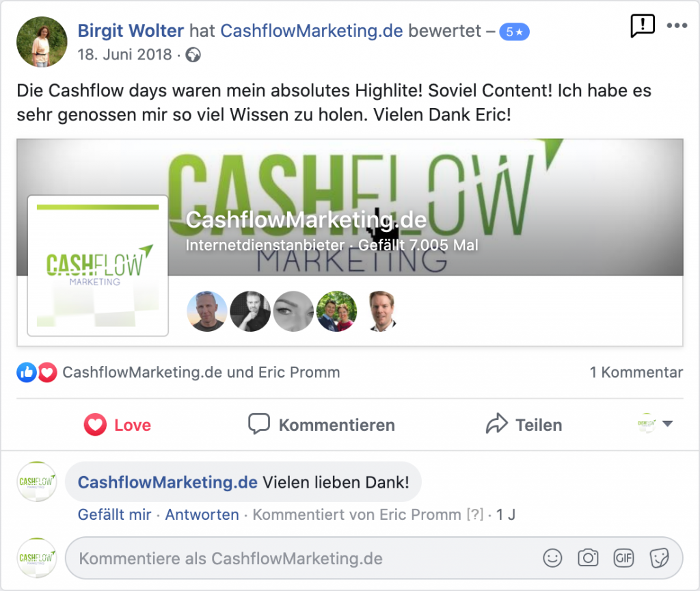700x591 pixels.
Task: Add a GIF using the GIF icon
Action: point(623,558)
